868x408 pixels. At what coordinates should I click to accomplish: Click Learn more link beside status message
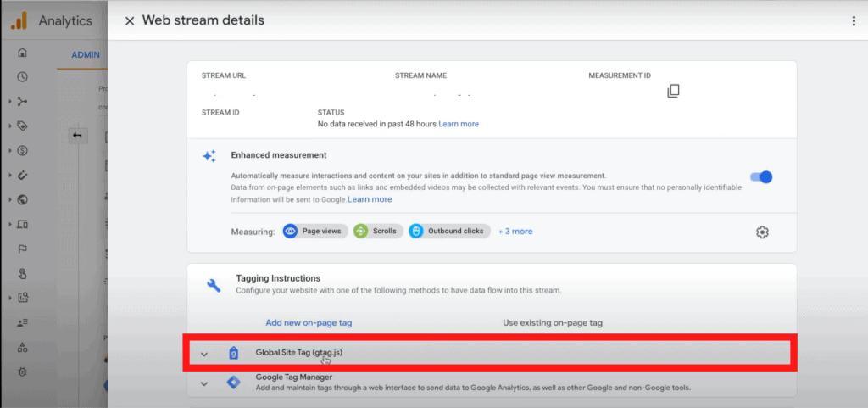tap(459, 124)
